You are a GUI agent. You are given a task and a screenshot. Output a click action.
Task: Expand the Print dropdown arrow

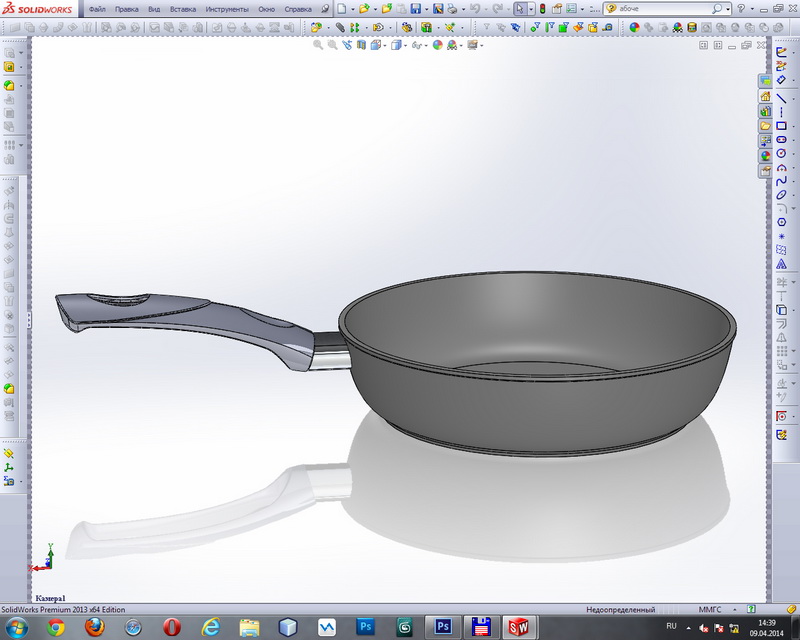(463, 9)
